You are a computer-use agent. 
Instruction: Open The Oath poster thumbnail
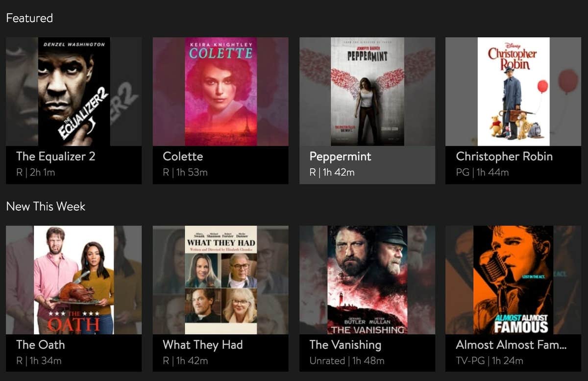(x=73, y=280)
